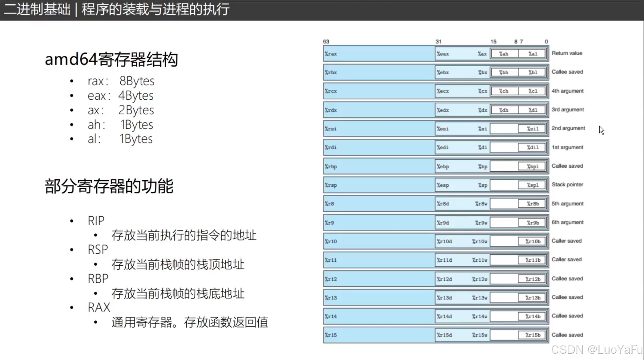Image resolution: width=644 pixels, height=360 pixels.
Task: Click the 'Return value' annotation
Action: [567, 53]
